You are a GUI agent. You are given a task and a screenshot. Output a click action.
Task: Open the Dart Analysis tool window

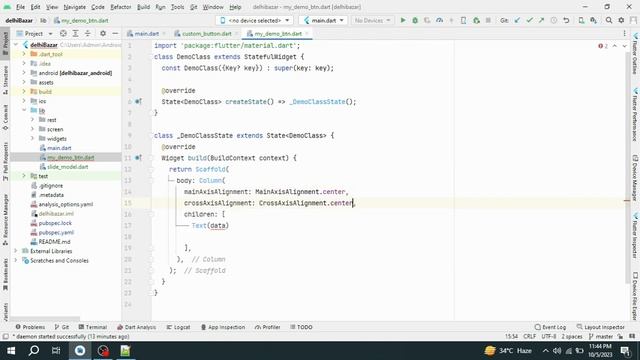click(136, 327)
